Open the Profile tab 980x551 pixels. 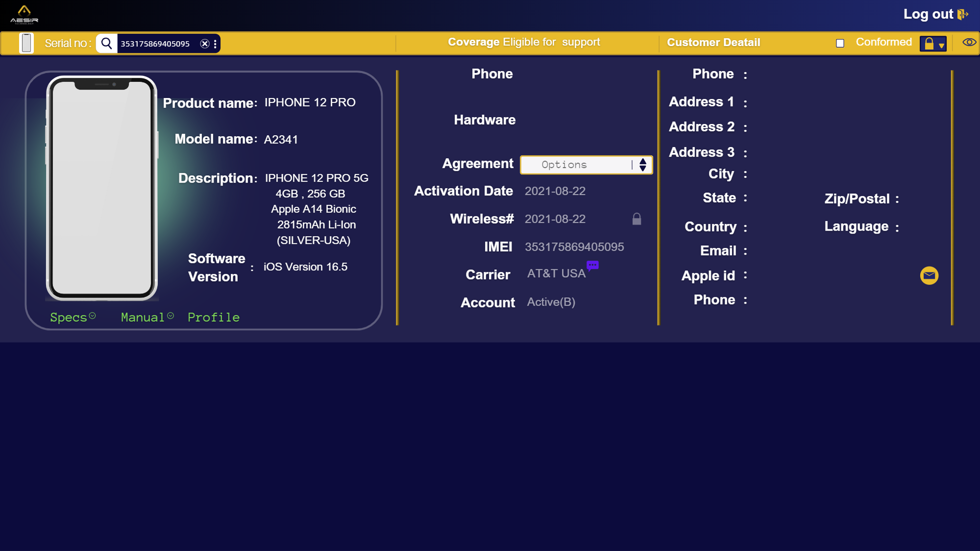(214, 317)
